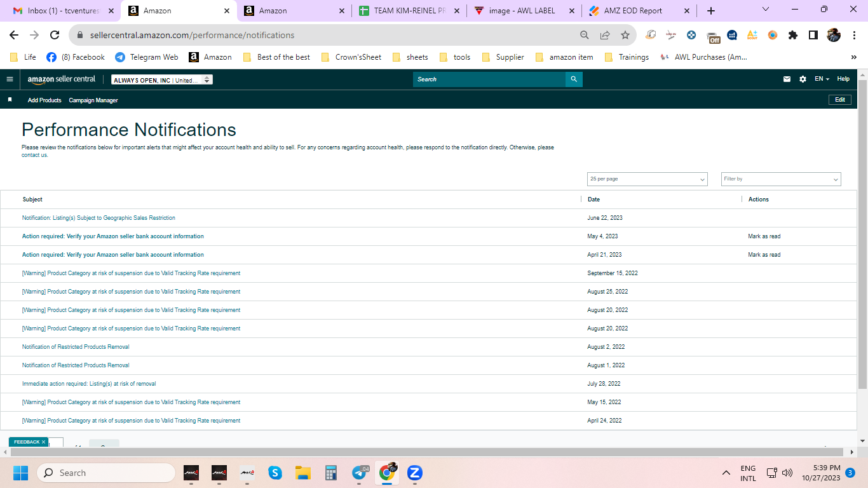Click the Amazon Seller Central logo
Image resolution: width=868 pixels, height=488 pixels.
tap(61, 79)
